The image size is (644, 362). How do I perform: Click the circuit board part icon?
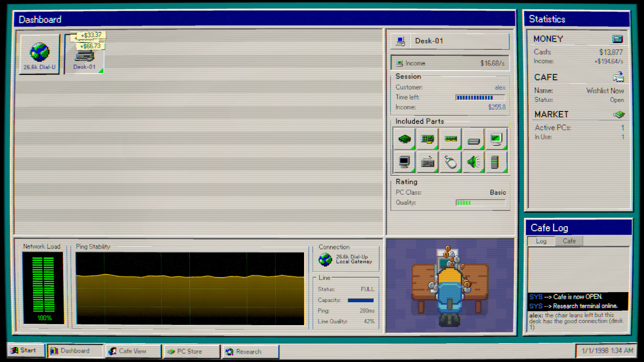[x=427, y=139]
